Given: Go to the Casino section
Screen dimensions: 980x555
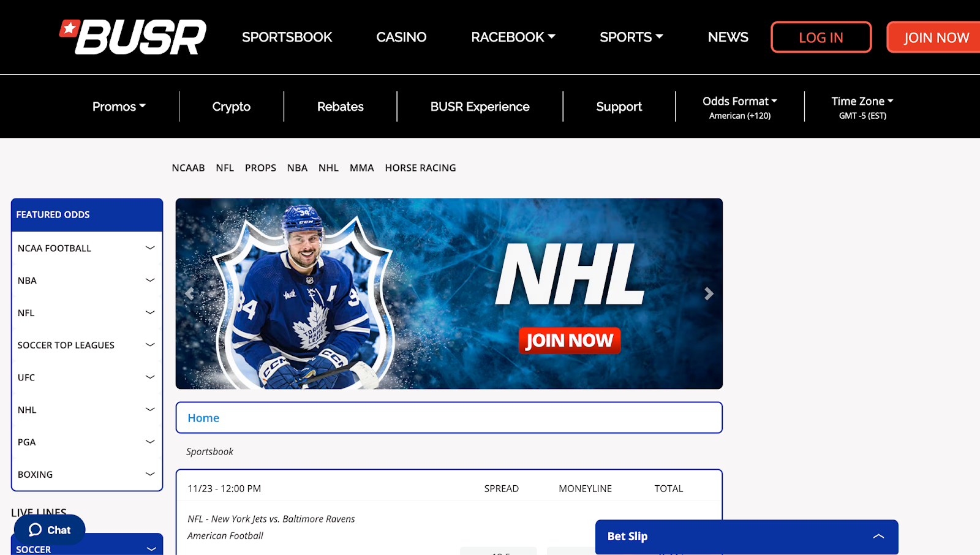Looking at the screenshot, I should (401, 37).
